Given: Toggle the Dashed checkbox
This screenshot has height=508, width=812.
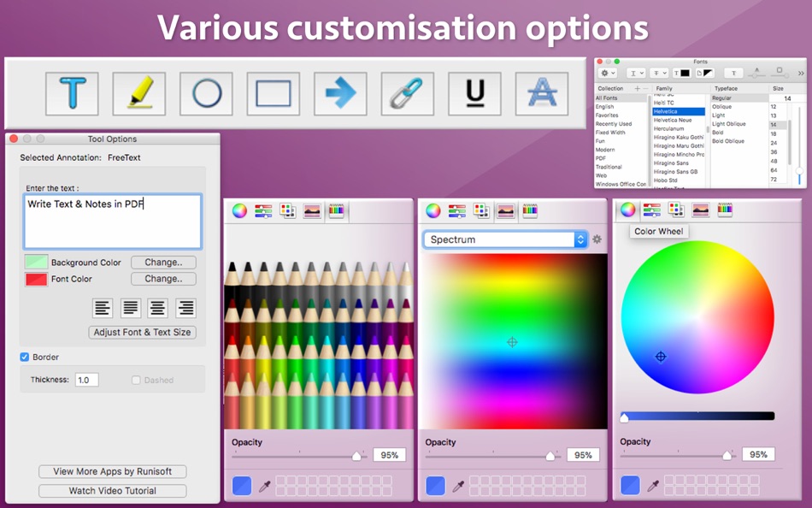Looking at the screenshot, I should tap(136, 380).
